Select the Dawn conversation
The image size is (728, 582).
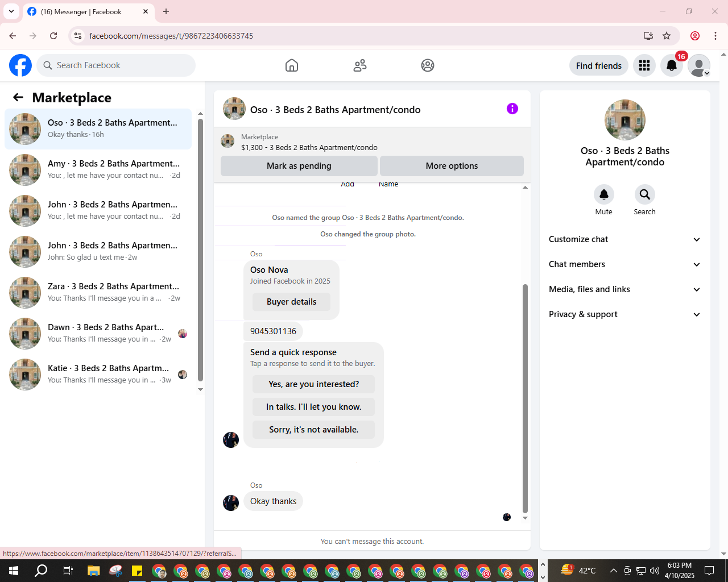98,334
